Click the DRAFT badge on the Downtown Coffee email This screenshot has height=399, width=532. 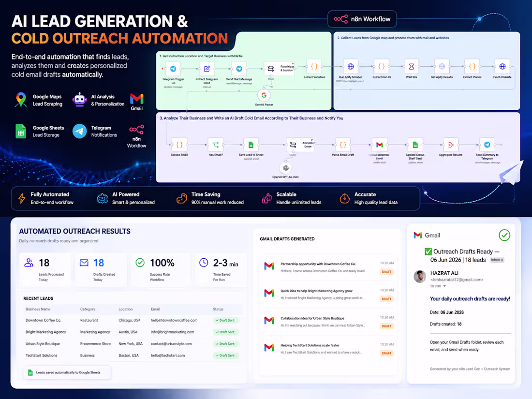tap(386, 272)
